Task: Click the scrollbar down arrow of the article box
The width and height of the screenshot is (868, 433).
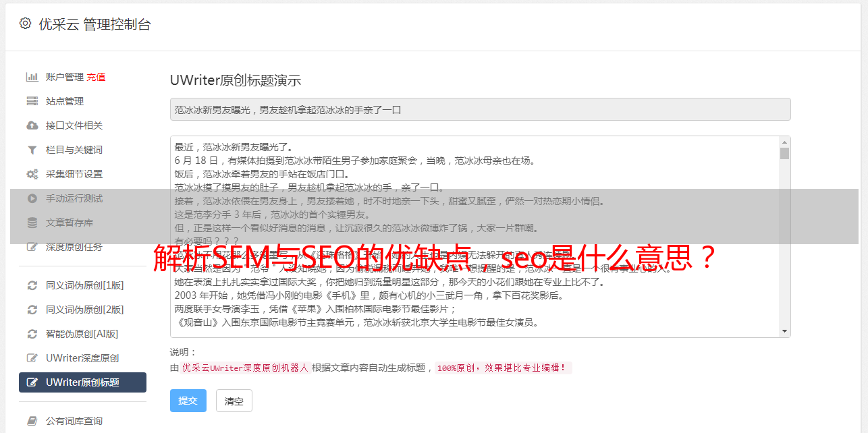Action: coord(784,331)
